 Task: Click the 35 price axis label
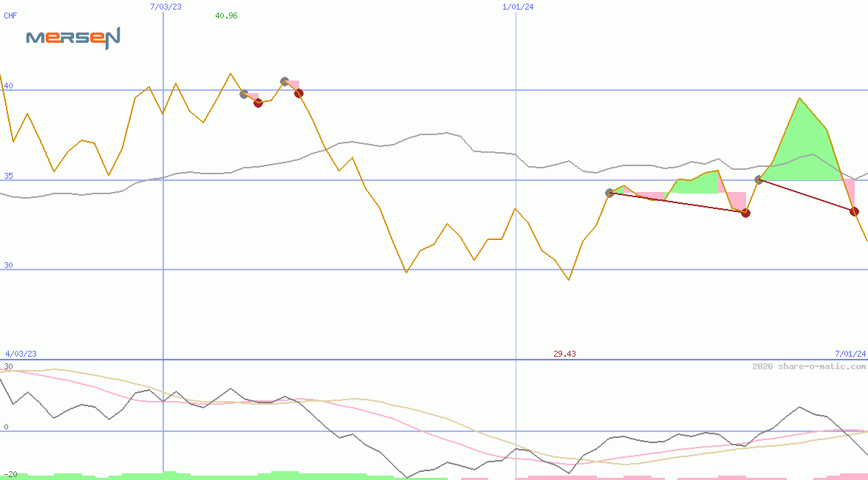tap(8, 176)
